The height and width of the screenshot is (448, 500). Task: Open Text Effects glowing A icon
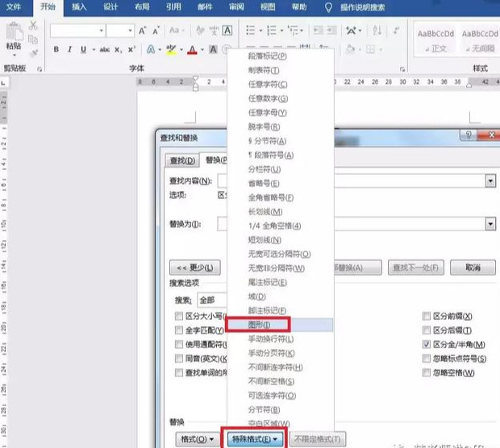pyautogui.click(x=151, y=49)
